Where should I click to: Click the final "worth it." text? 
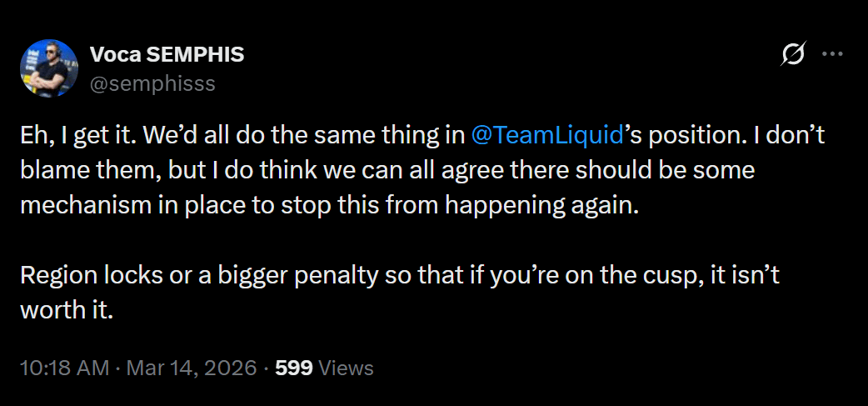click(65, 311)
